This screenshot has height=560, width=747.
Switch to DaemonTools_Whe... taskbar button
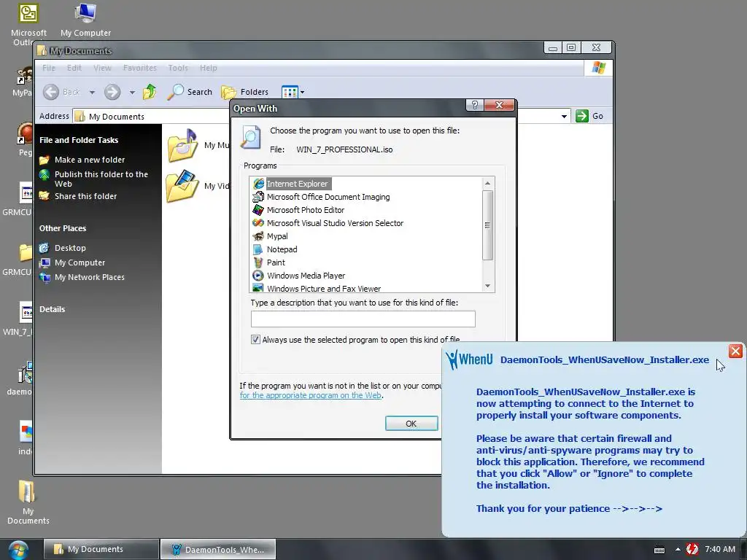217,549
